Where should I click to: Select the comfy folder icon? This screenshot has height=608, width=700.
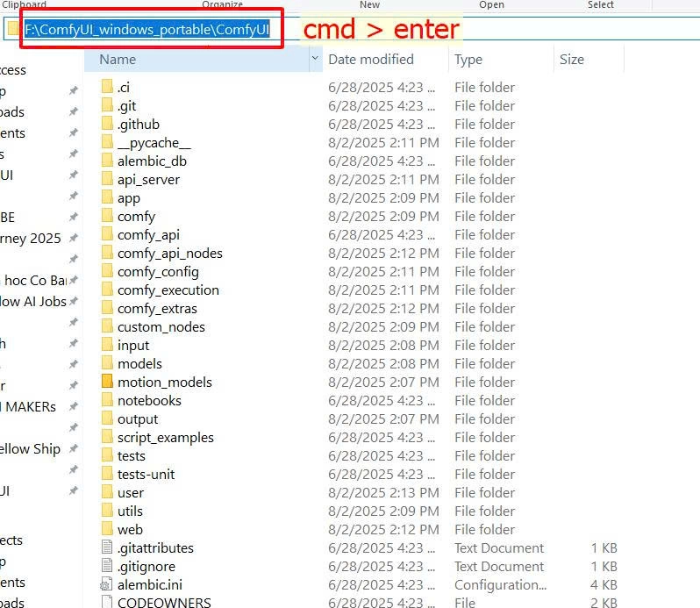click(x=107, y=215)
